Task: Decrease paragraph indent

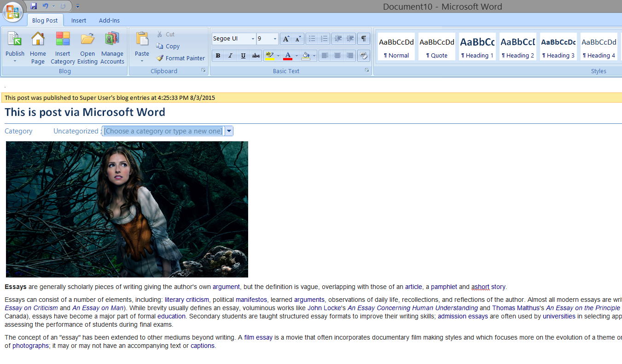Action: pos(338,39)
